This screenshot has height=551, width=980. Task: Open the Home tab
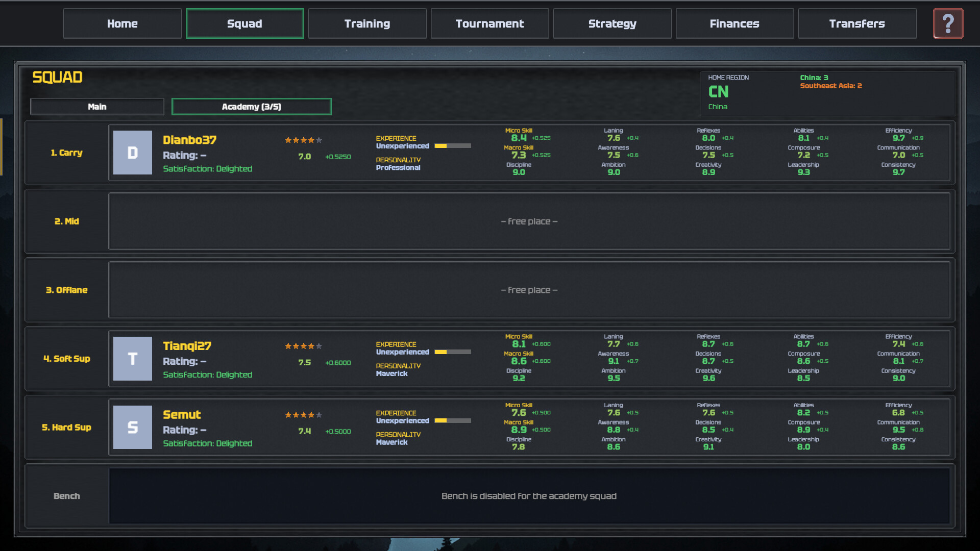coord(122,23)
